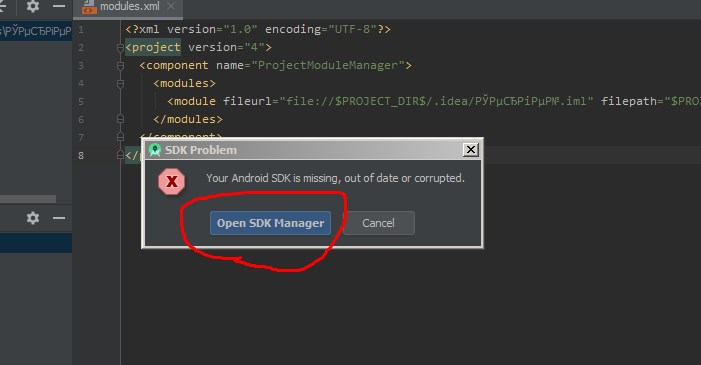Place cursor on the module fileurl line

tap(411, 102)
